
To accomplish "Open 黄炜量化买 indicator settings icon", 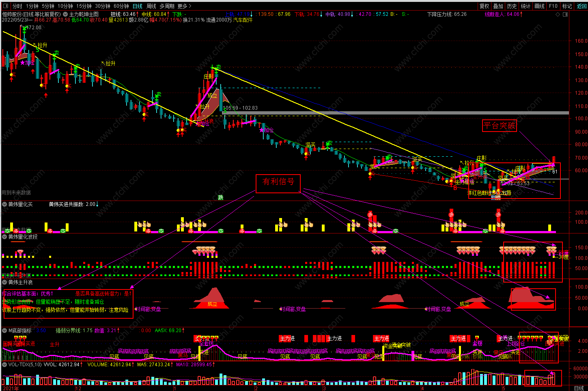I will pyautogui.click(x=4, y=204).
